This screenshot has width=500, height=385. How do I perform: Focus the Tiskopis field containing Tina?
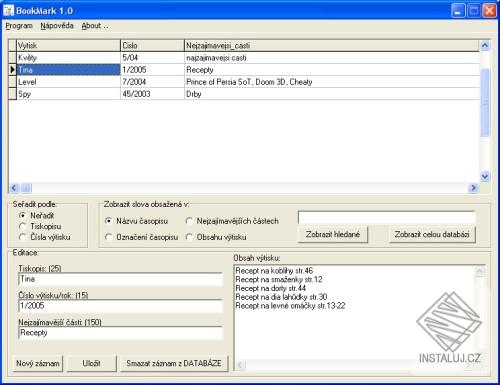point(120,279)
